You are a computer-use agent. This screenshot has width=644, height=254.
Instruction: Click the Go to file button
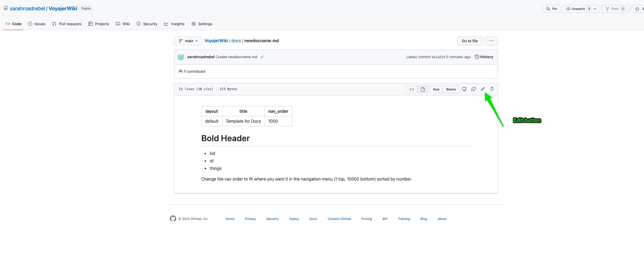pos(470,41)
